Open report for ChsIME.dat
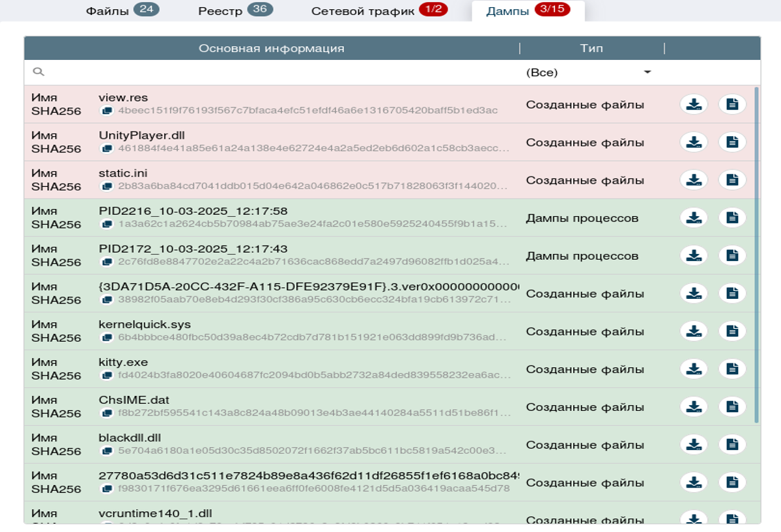The width and height of the screenshot is (781, 532). [732, 406]
